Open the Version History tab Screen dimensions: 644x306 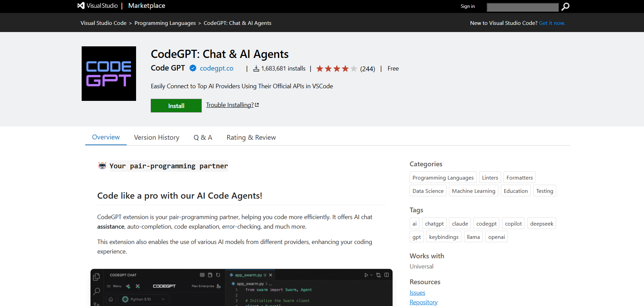[156, 137]
